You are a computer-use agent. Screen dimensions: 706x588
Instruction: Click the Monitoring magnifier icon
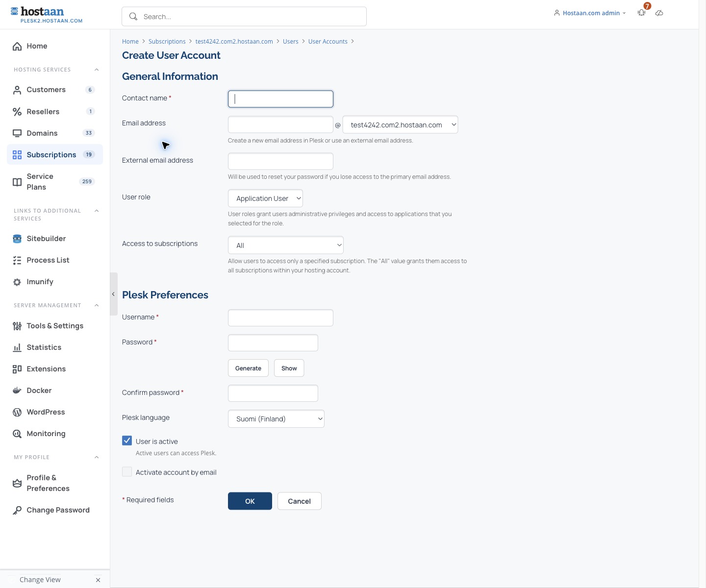coord(17,434)
